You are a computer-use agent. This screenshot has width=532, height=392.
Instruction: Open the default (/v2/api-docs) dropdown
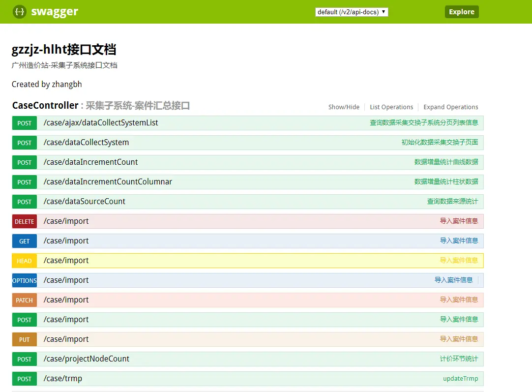click(352, 12)
